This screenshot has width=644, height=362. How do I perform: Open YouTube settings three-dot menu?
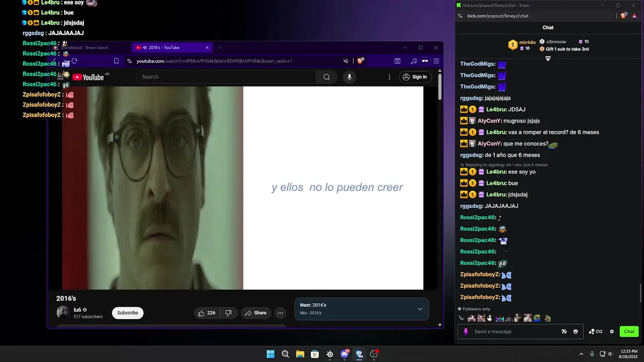pyautogui.click(x=389, y=77)
